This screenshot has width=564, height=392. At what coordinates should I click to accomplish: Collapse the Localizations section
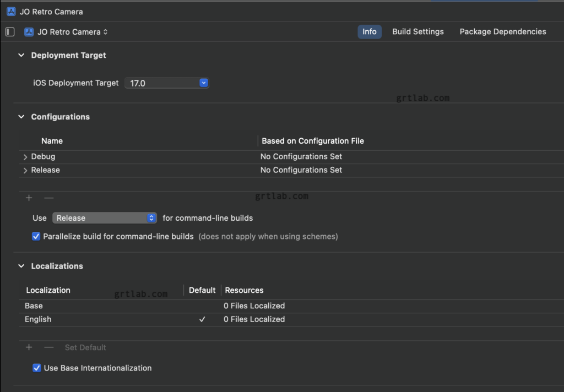pos(21,266)
